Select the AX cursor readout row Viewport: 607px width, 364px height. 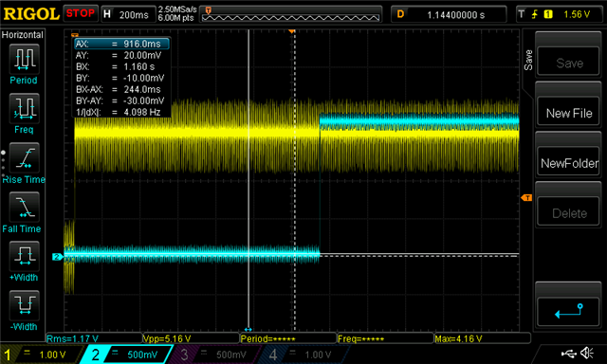[121, 44]
